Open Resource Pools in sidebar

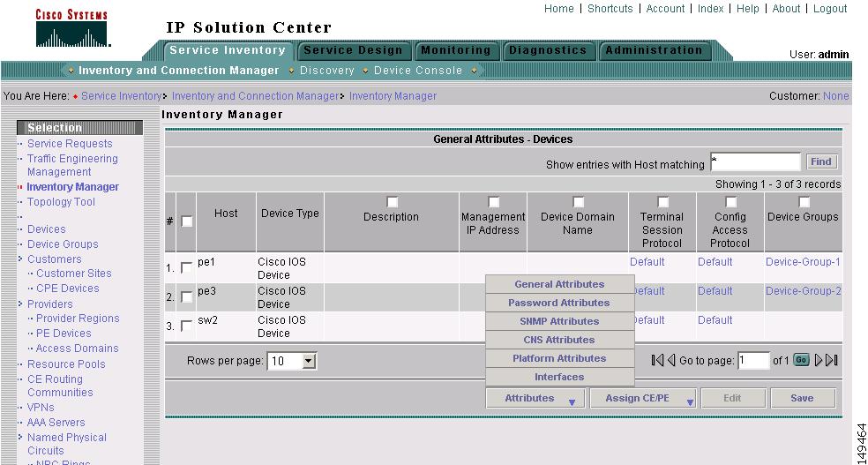(x=66, y=364)
